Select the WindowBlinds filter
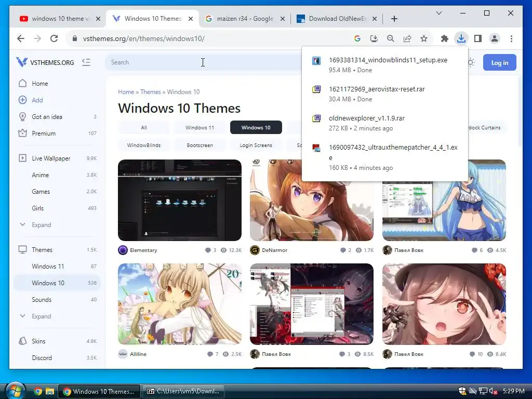 click(144, 145)
